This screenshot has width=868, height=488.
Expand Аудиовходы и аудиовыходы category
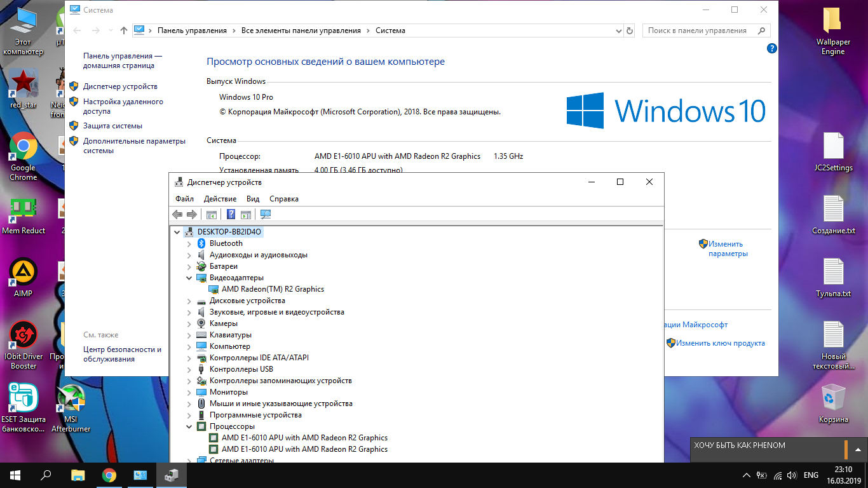point(189,255)
